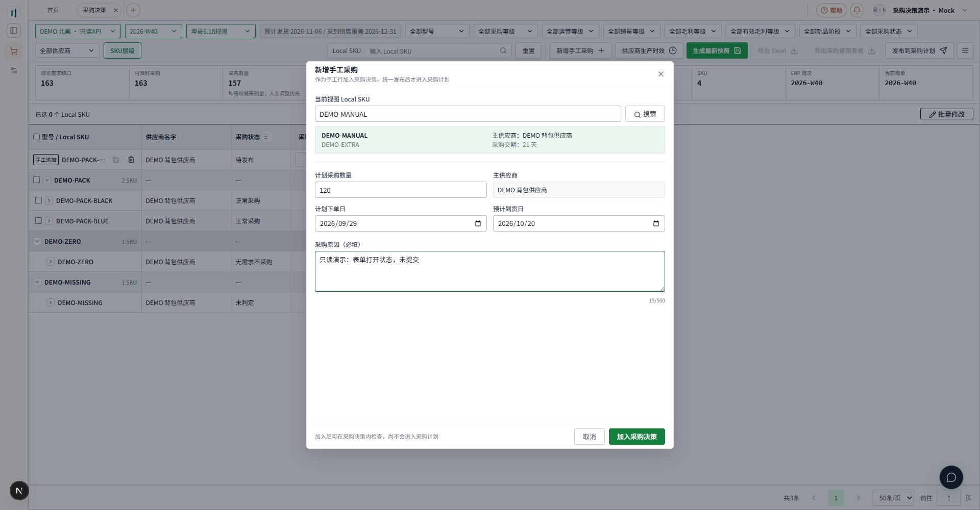Focus the 计划采购数量 input field
This screenshot has height=510, width=980.
point(401,190)
